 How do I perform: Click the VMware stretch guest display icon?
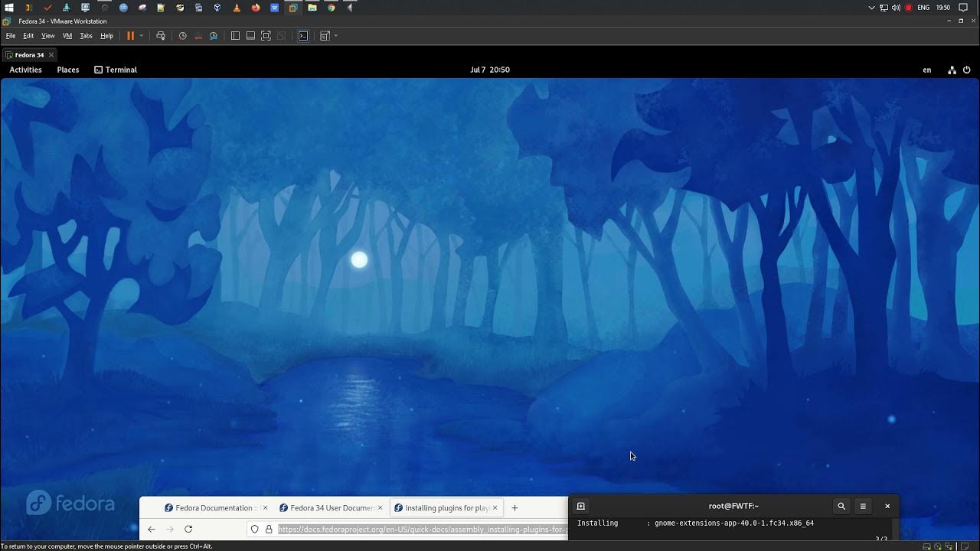coord(325,36)
